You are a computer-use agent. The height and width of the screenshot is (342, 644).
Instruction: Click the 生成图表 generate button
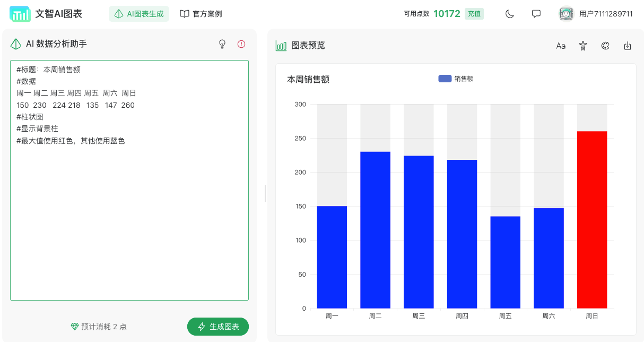click(218, 327)
